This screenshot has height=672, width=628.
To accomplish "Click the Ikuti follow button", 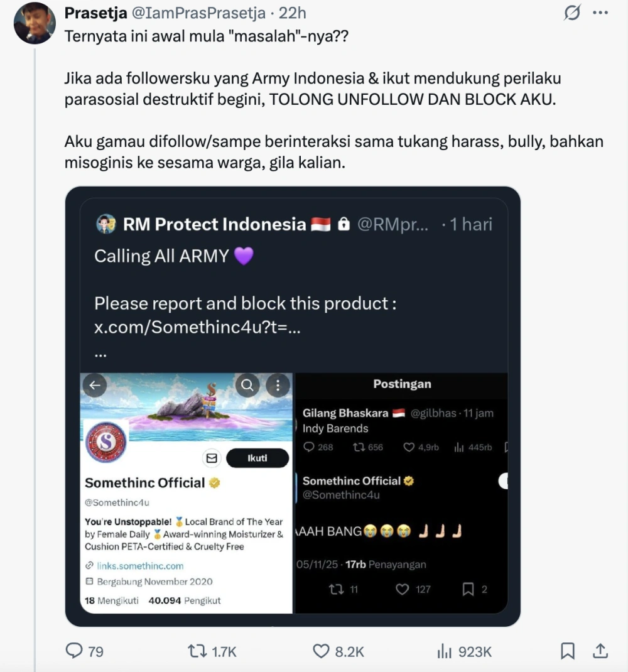I will [257, 458].
